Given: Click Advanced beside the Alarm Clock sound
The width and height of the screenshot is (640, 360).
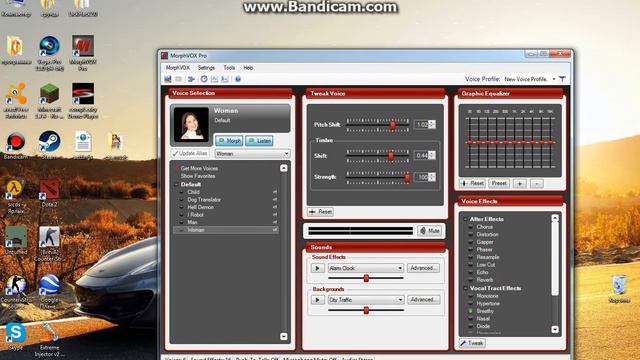Looking at the screenshot, I should point(423,268).
